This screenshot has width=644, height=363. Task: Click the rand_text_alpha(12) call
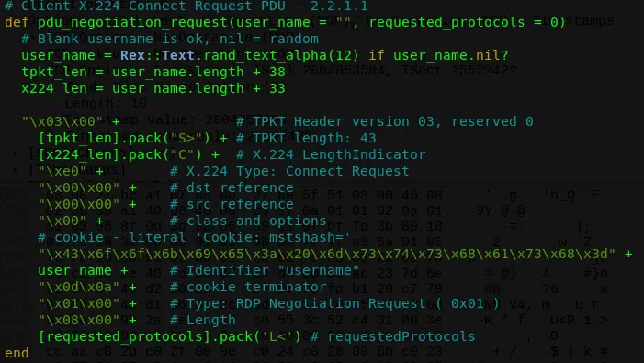pyautogui.click(x=281, y=55)
